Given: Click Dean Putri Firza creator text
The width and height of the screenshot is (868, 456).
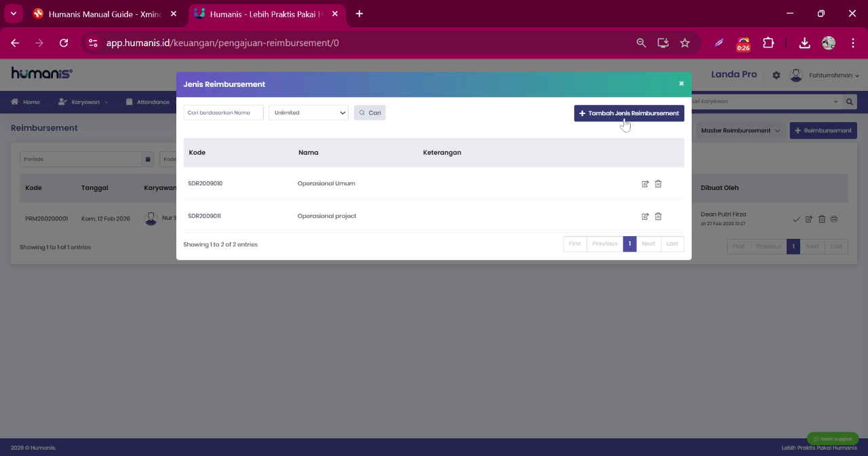Looking at the screenshot, I should pyautogui.click(x=724, y=214).
